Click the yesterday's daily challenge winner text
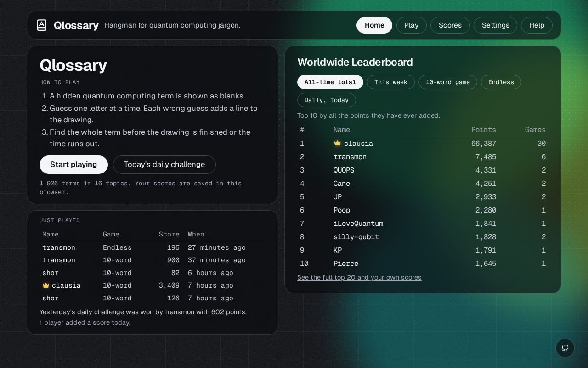Screen dimensions: 588x368 click(x=143, y=312)
